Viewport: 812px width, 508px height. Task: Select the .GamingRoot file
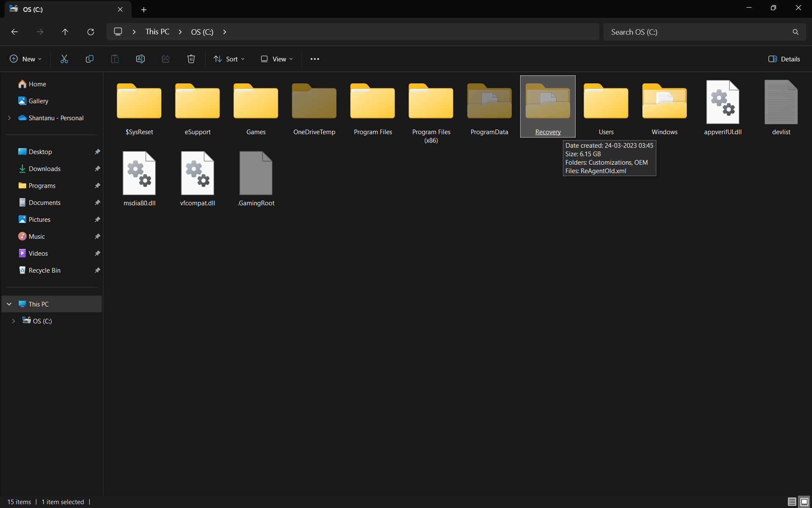click(256, 179)
